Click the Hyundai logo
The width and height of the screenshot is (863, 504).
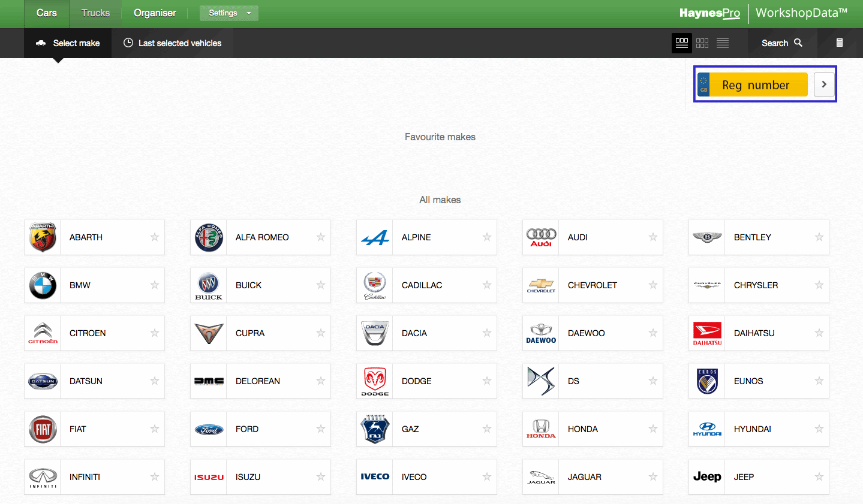[x=707, y=429]
